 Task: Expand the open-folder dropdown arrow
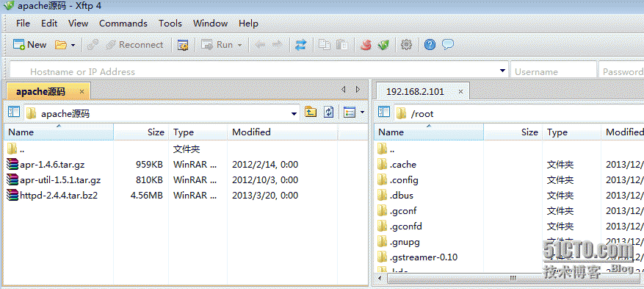point(73,45)
